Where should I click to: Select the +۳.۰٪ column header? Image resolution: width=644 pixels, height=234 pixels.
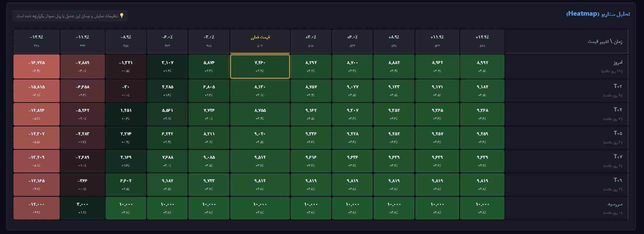[311, 41]
